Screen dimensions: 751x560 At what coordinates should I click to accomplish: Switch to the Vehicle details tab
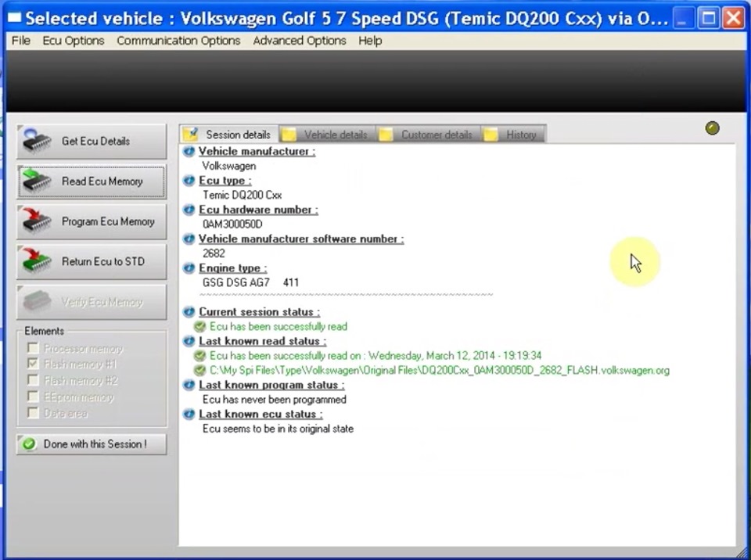pos(328,135)
